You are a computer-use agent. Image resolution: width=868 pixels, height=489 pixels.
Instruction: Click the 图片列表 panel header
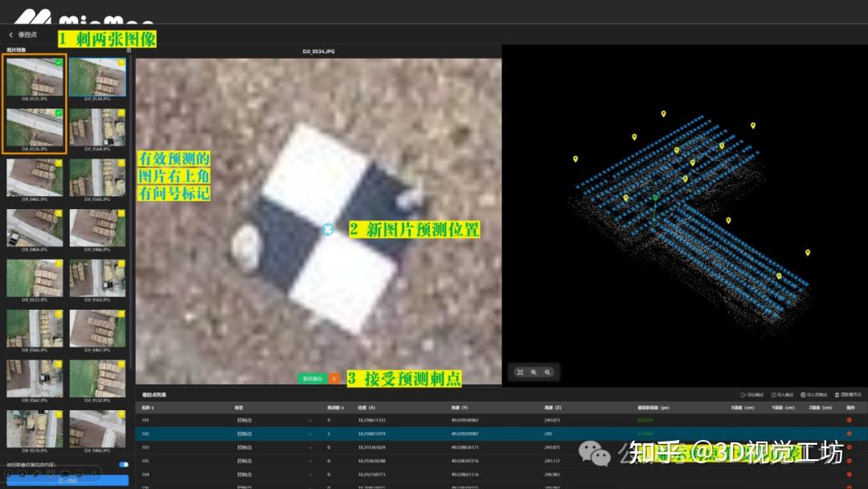point(14,48)
